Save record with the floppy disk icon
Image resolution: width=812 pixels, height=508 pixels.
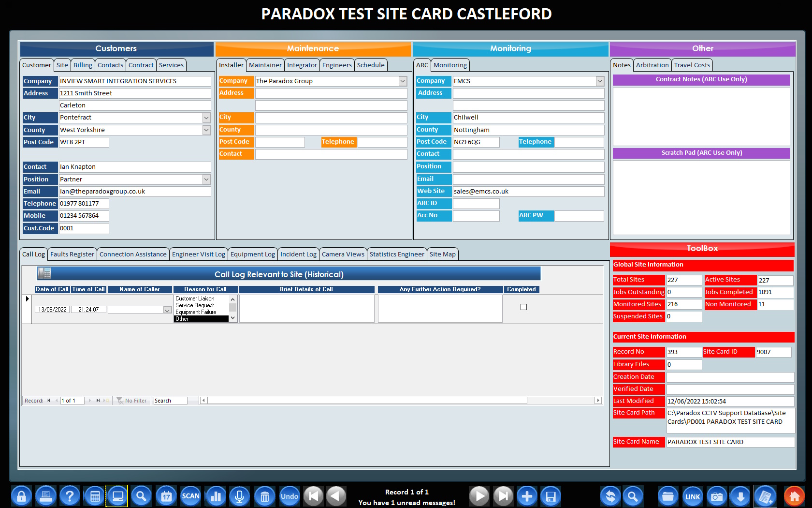click(551, 496)
